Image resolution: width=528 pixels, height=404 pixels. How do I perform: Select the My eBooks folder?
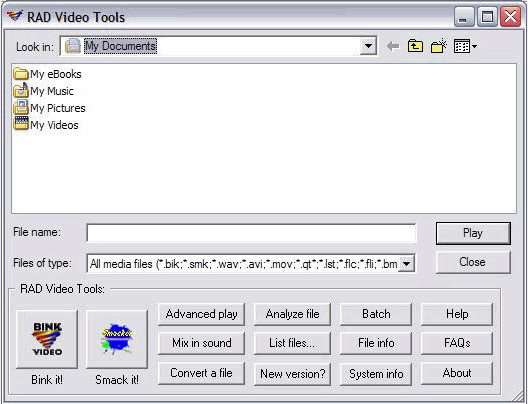click(x=47, y=74)
